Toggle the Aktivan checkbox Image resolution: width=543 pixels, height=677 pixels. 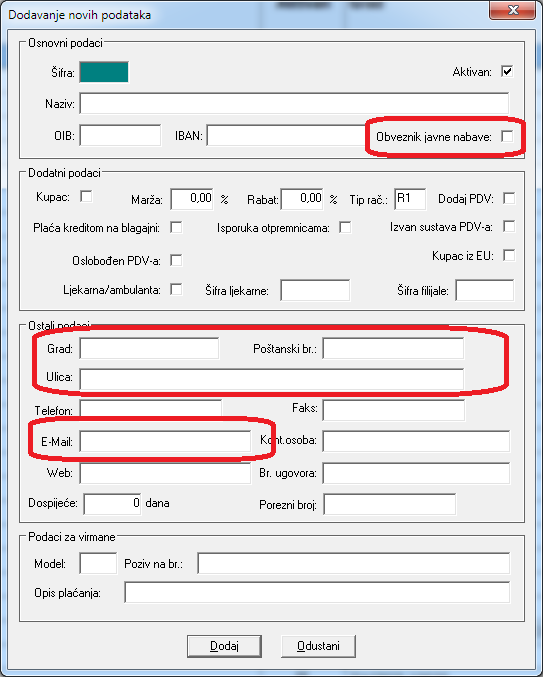coord(507,71)
